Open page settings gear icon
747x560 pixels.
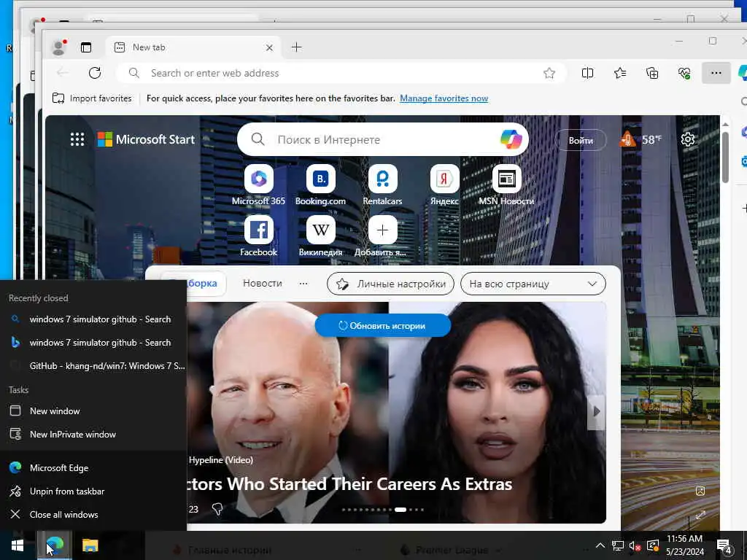(x=687, y=139)
